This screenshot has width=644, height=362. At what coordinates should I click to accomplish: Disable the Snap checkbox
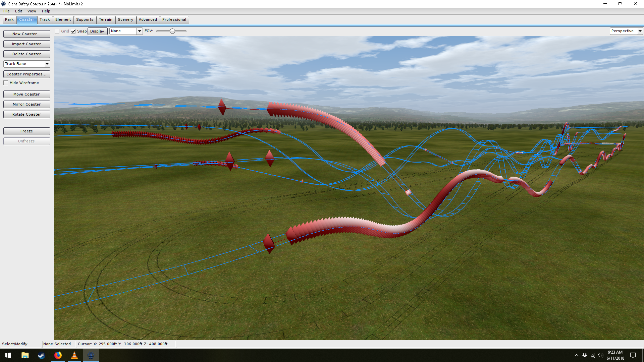click(x=73, y=31)
